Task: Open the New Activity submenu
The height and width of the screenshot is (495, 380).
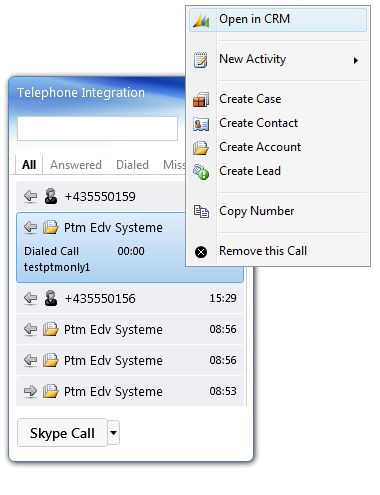Action: [278, 60]
